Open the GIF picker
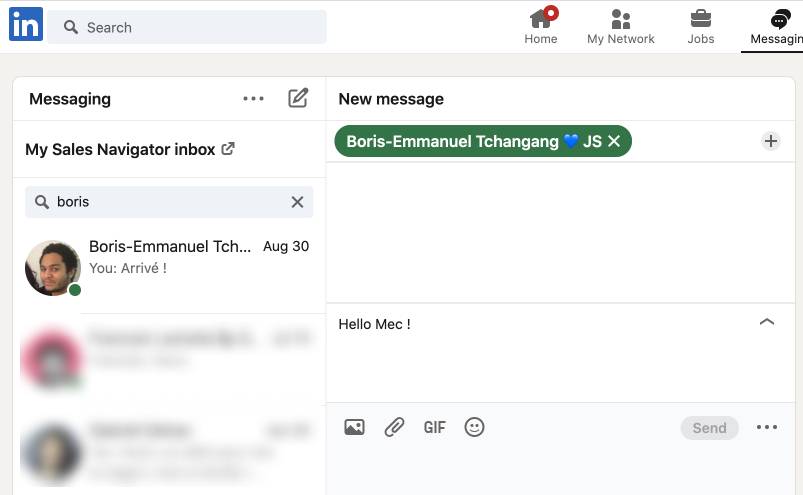This screenshot has height=495, width=803. [434, 427]
